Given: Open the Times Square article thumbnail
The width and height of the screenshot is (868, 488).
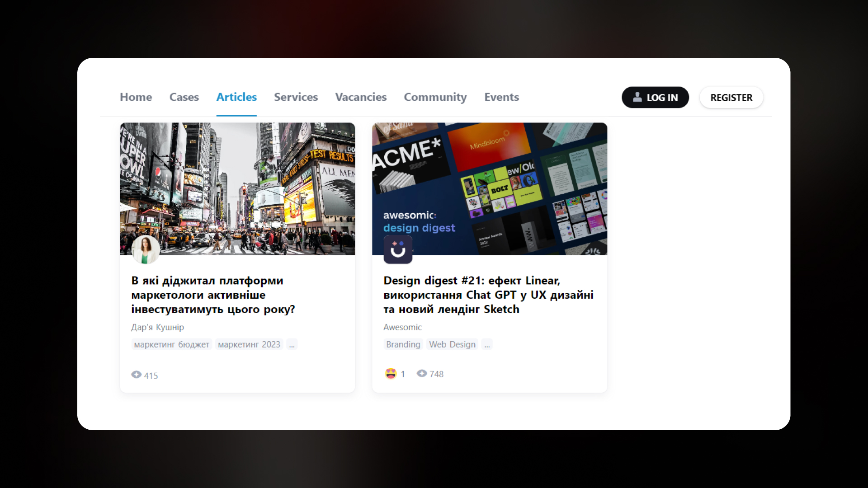Looking at the screenshot, I should coord(237,189).
